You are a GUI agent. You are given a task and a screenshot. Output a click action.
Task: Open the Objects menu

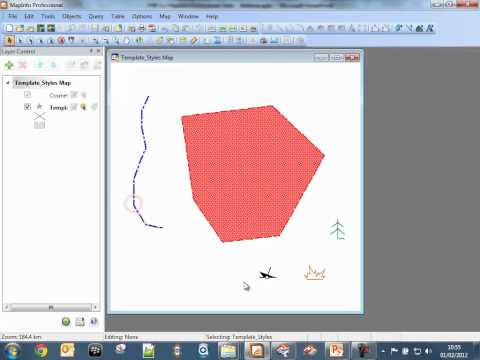pos(71,16)
